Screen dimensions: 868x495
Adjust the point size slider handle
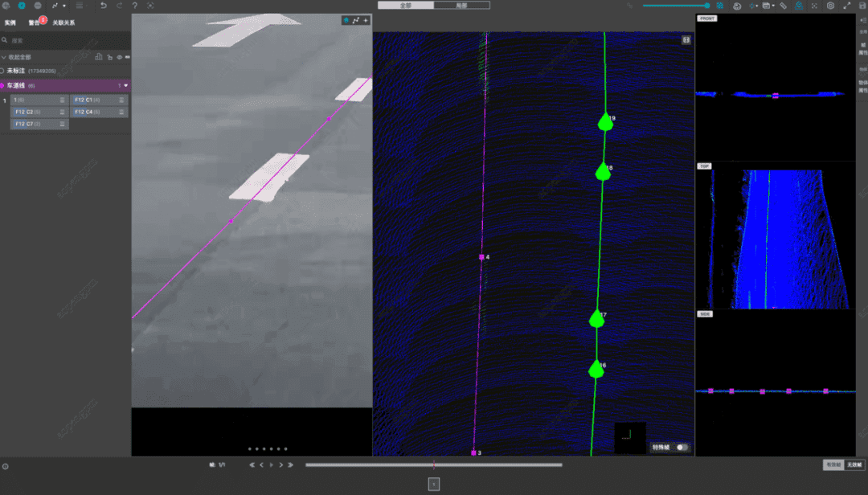pyautogui.click(x=707, y=6)
